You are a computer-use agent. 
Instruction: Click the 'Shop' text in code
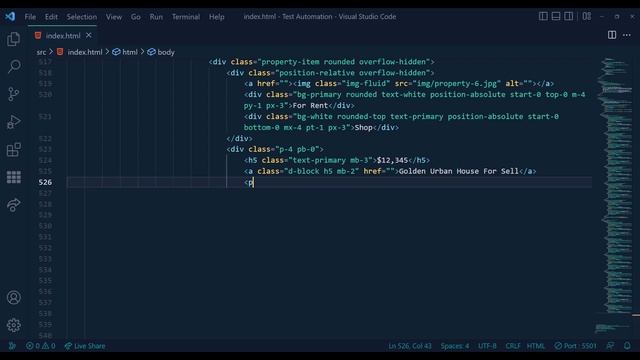363,128
